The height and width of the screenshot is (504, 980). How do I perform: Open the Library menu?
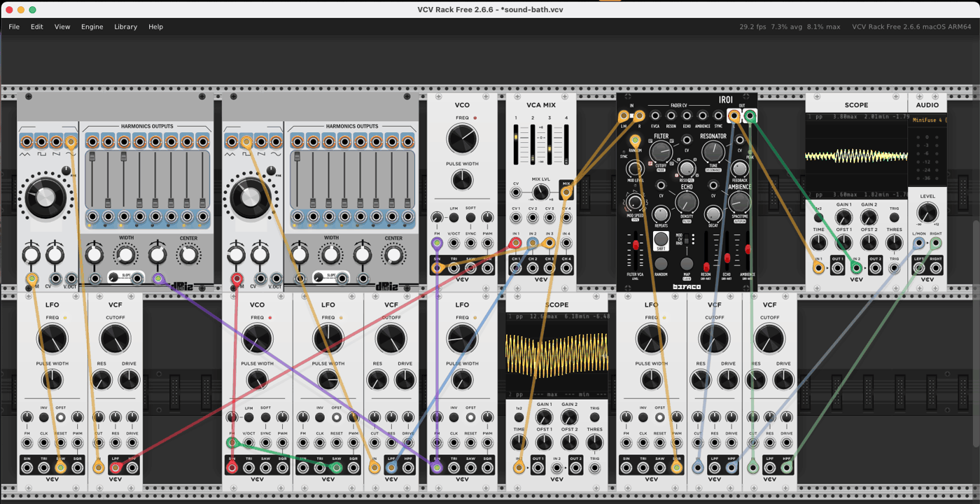coord(125,27)
